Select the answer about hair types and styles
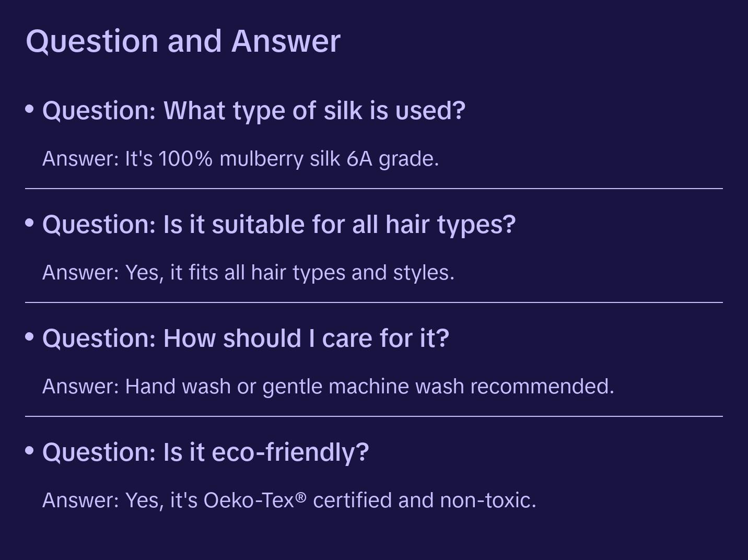This screenshot has width=748, height=560. 248,273
